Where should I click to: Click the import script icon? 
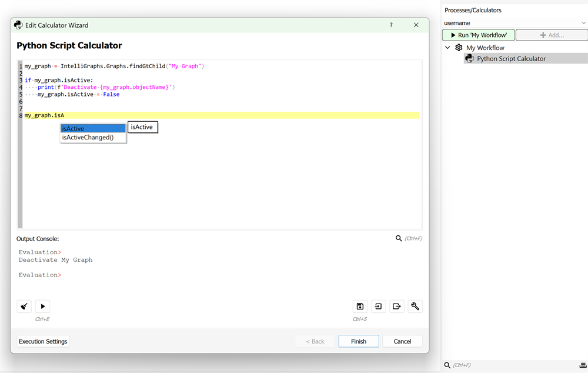pos(378,306)
